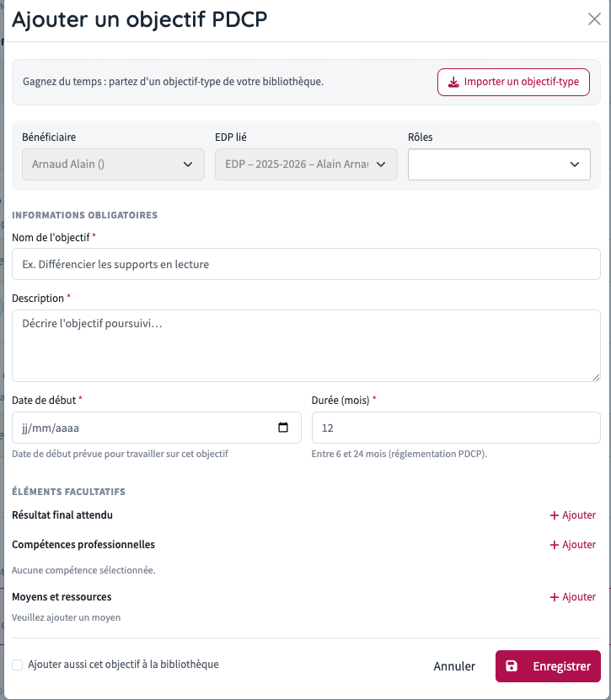The width and height of the screenshot is (611, 700).
Task: Select the Durée (mois) field
Action: pyautogui.click(x=456, y=428)
